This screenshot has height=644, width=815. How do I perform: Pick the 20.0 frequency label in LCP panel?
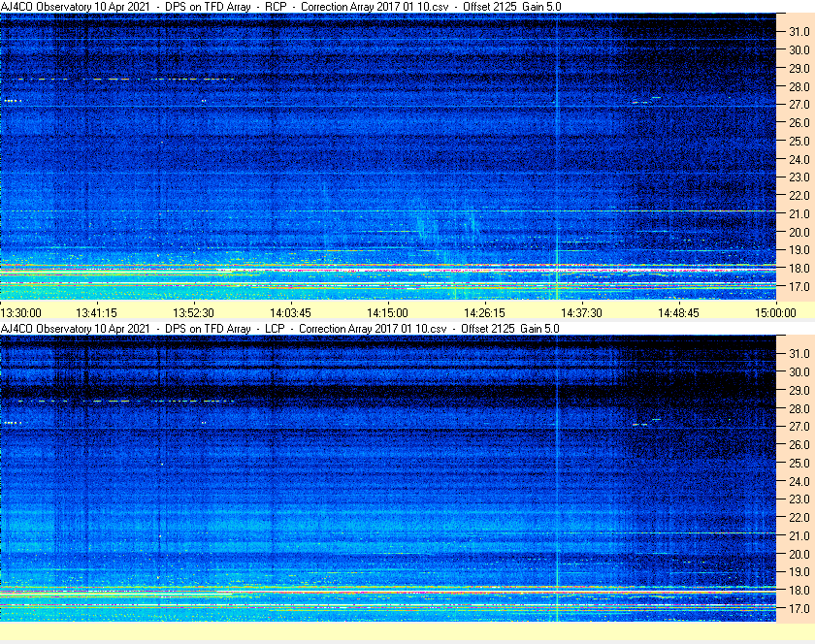(x=799, y=554)
